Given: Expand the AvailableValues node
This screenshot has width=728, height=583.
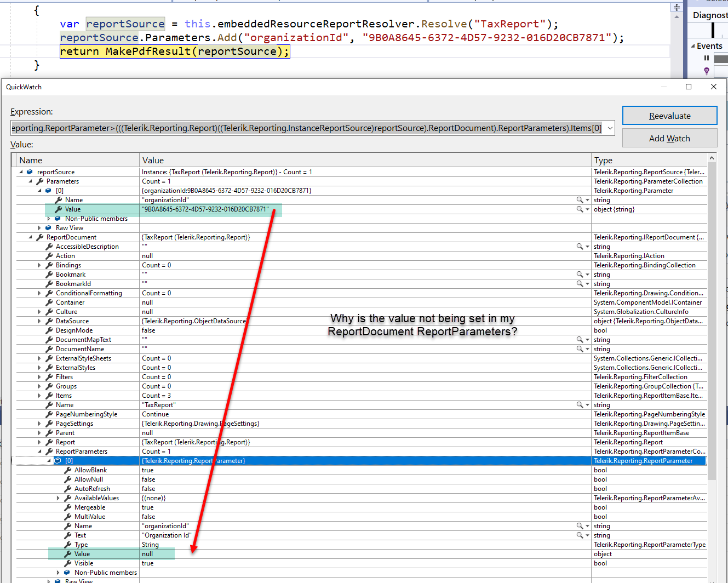Looking at the screenshot, I should [x=58, y=498].
